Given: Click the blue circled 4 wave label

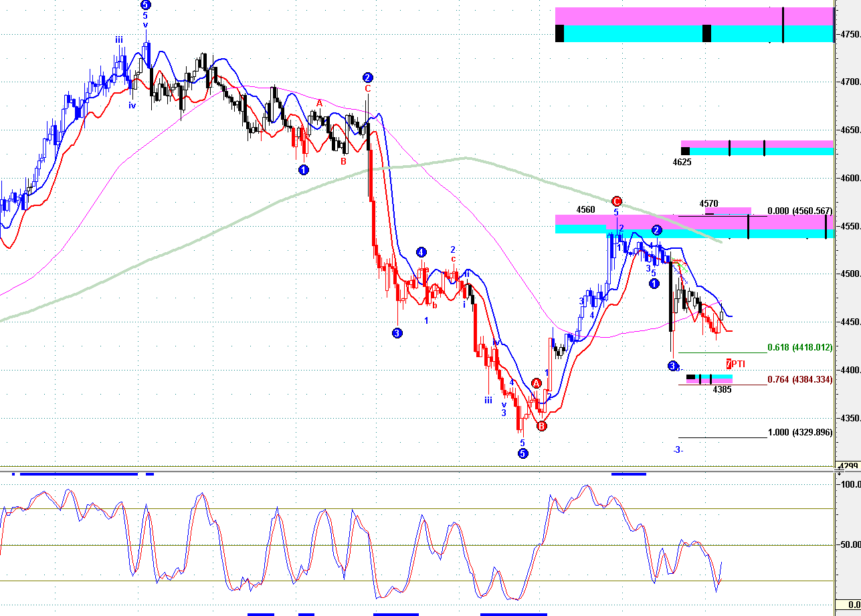Looking at the screenshot, I should 421,252.
